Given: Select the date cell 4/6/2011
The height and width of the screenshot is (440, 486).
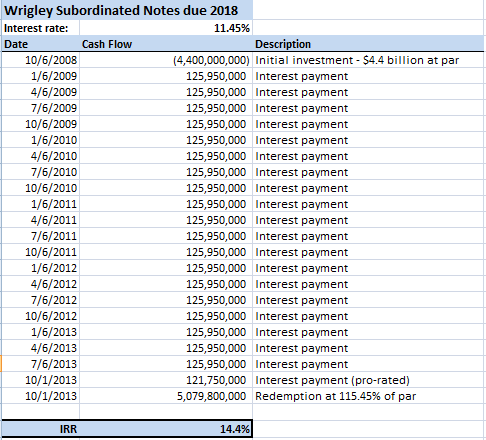Looking at the screenshot, I should click(x=41, y=220).
